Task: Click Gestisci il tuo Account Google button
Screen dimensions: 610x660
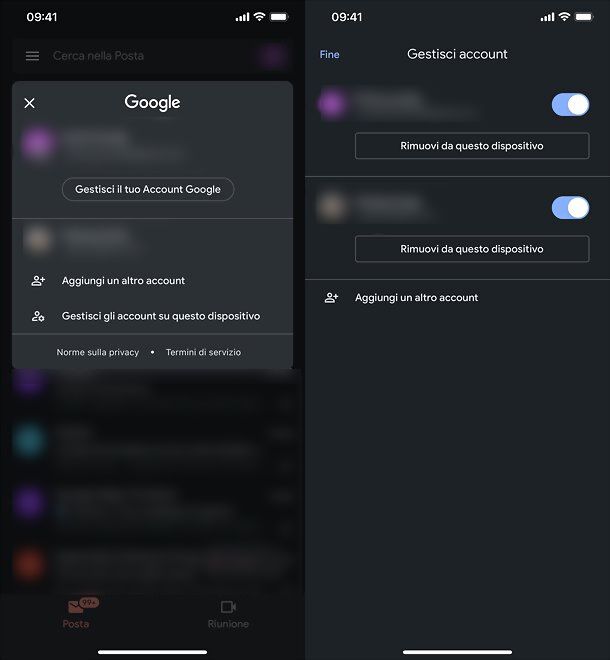Action: pyautogui.click(x=148, y=189)
